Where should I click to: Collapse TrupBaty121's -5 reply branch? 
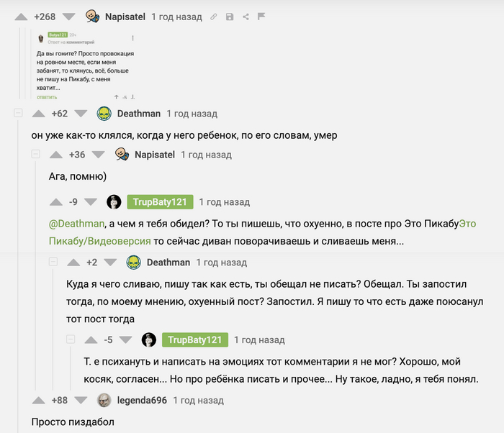[x=71, y=339]
